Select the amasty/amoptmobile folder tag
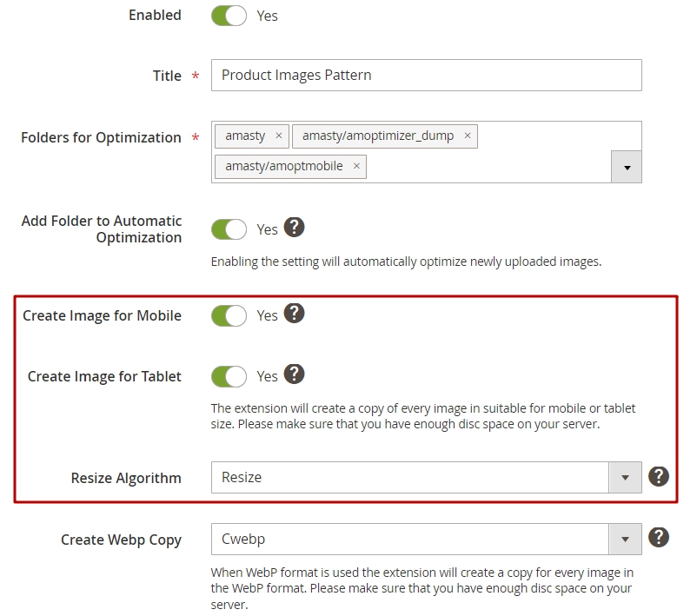The image size is (697, 616). point(283,166)
